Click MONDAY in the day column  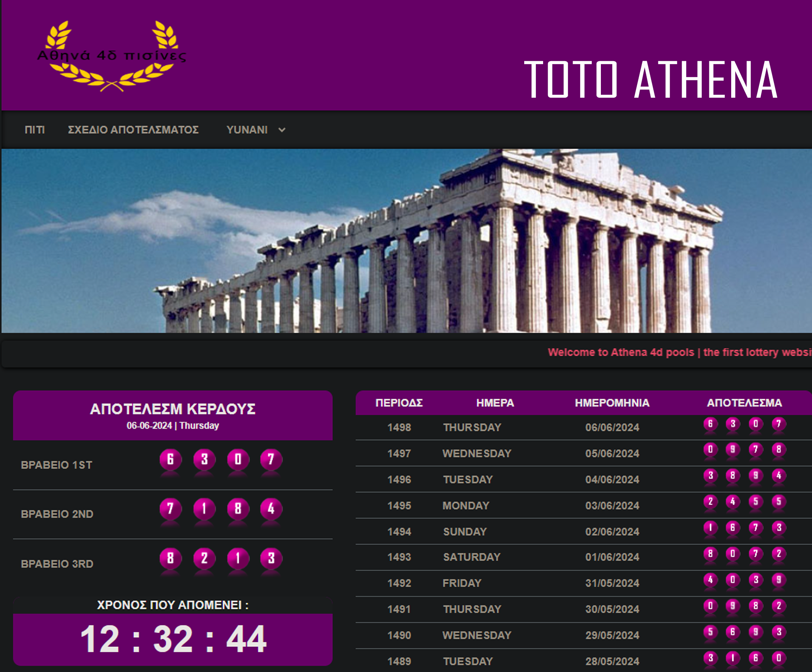(x=466, y=506)
